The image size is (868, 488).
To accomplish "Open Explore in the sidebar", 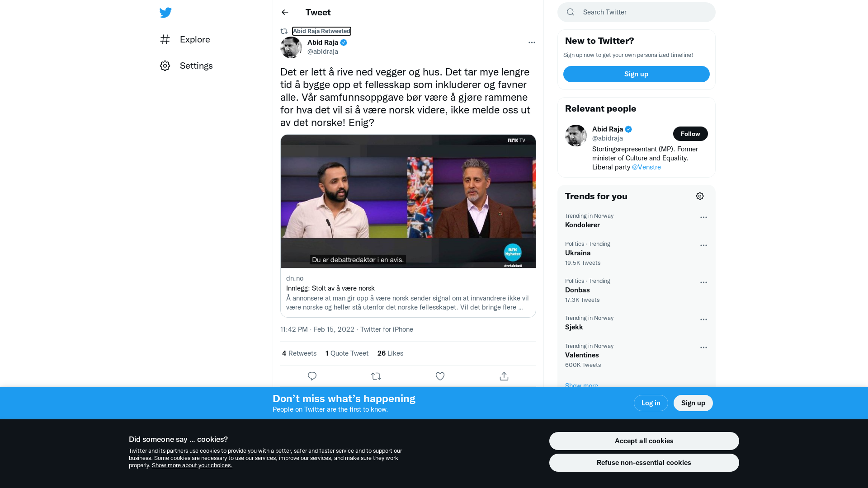I will point(185,39).
